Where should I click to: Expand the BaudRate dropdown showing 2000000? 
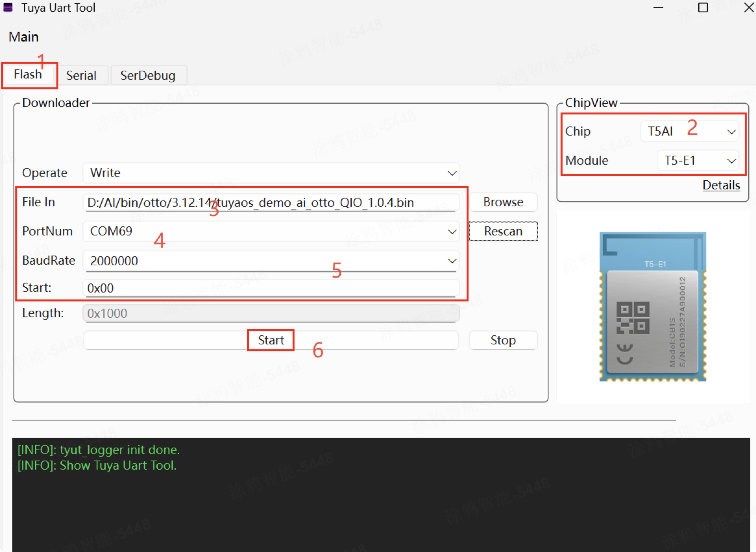point(271,261)
